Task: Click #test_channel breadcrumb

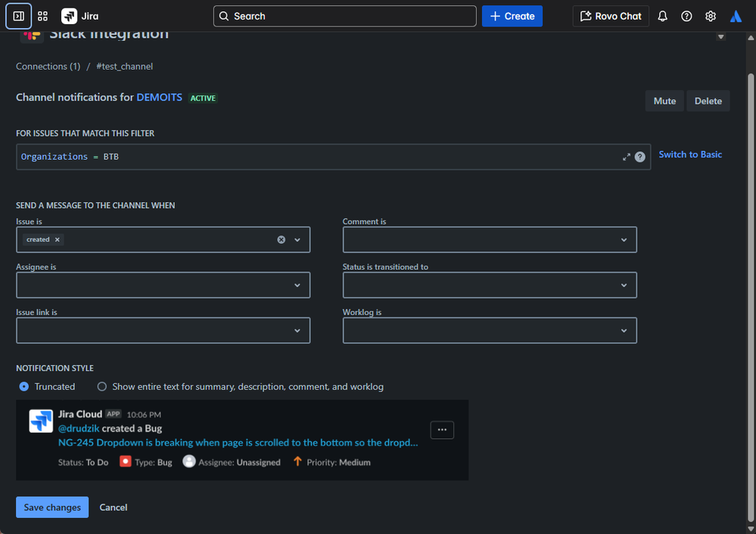Action: pos(124,66)
